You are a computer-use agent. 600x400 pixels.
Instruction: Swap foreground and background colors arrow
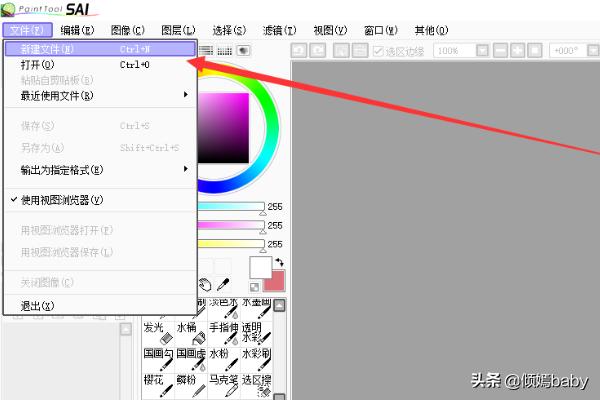(x=280, y=262)
